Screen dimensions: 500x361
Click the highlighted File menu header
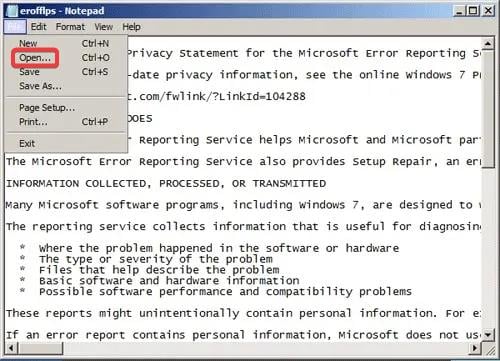point(15,27)
